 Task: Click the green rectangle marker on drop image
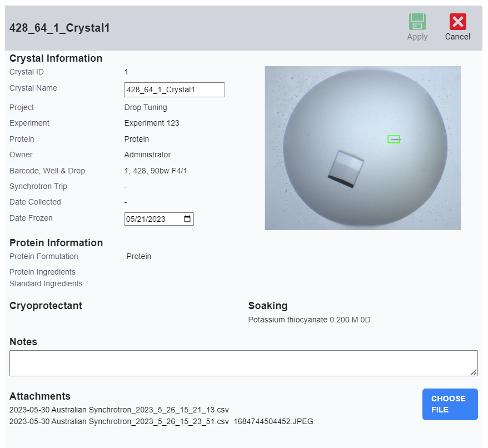(394, 139)
